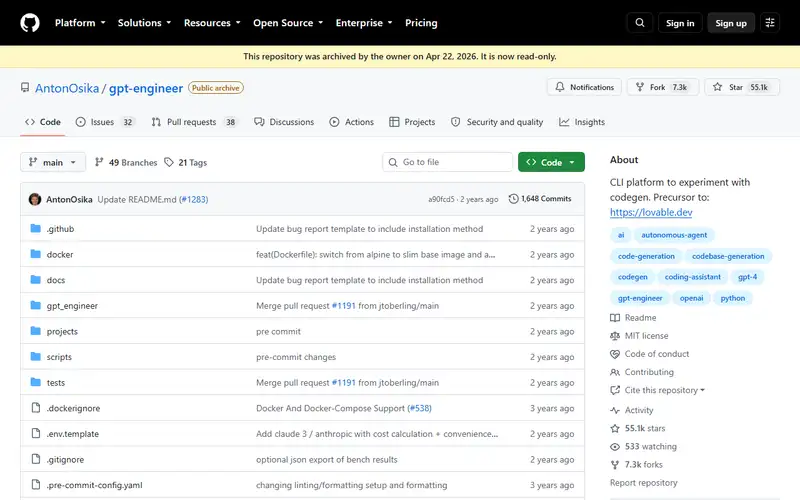Focus the Go to file field
The image size is (800, 500).
447,162
